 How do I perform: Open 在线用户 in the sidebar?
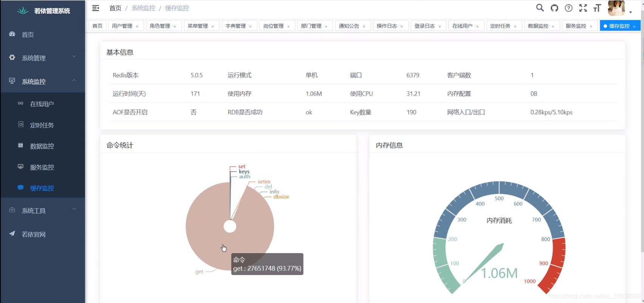tap(42, 104)
